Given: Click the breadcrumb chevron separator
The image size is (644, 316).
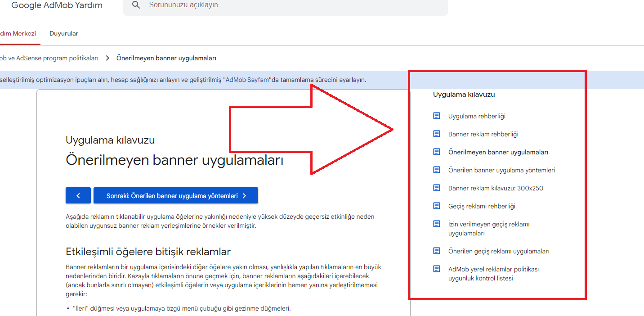Looking at the screenshot, I should pos(107,58).
